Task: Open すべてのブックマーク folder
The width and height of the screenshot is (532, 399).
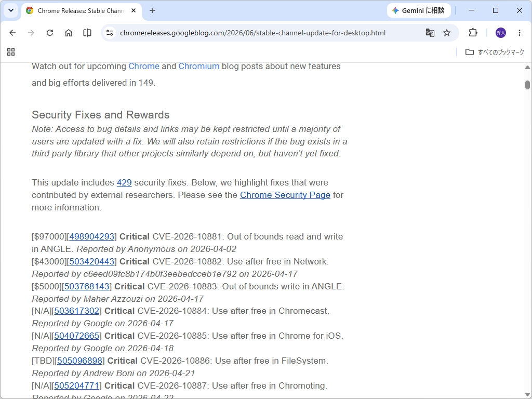Action: 495,52
